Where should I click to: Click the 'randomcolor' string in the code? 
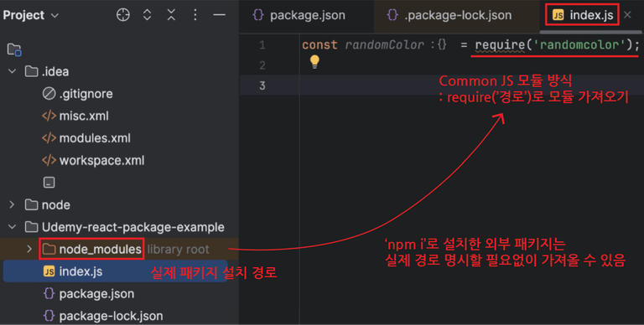(579, 44)
